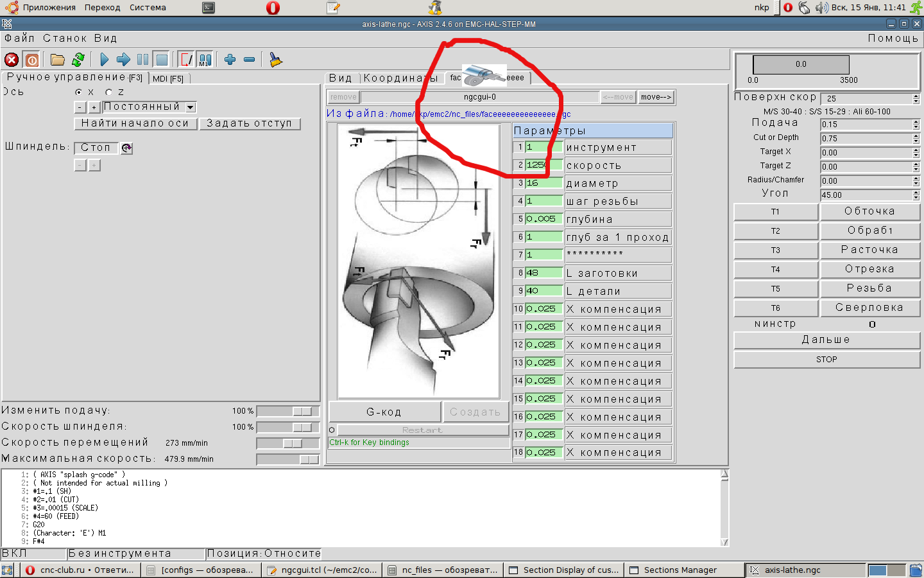Launch the terminal from the top panel
This screenshot has width=924, height=578.
click(209, 8)
